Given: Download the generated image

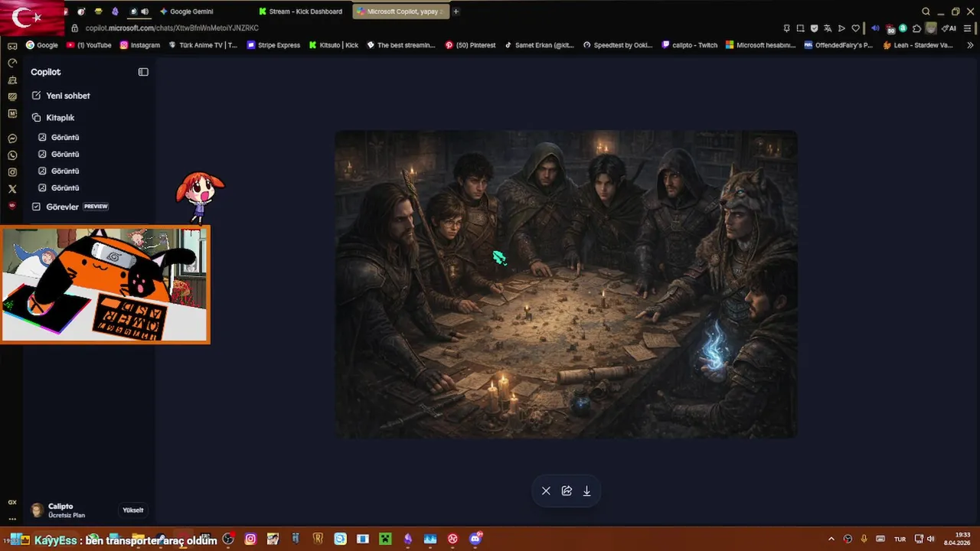Looking at the screenshot, I should (586, 491).
